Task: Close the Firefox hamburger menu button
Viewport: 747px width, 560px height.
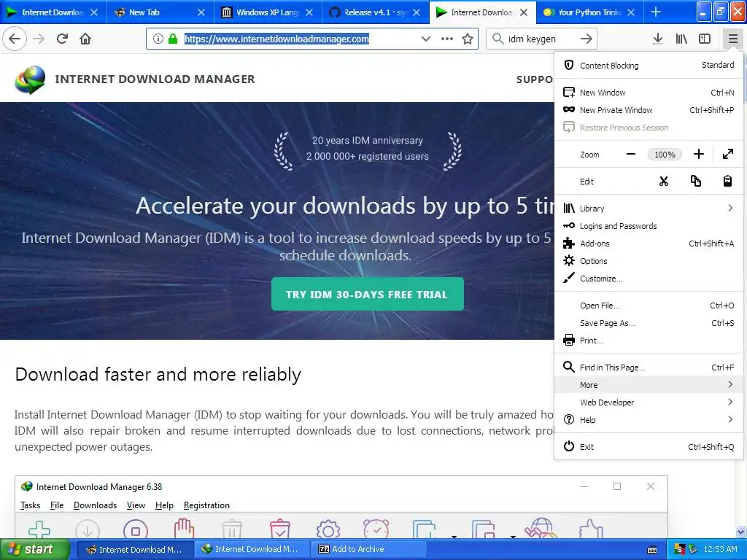Action: pyautogui.click(x=732, y=39)
